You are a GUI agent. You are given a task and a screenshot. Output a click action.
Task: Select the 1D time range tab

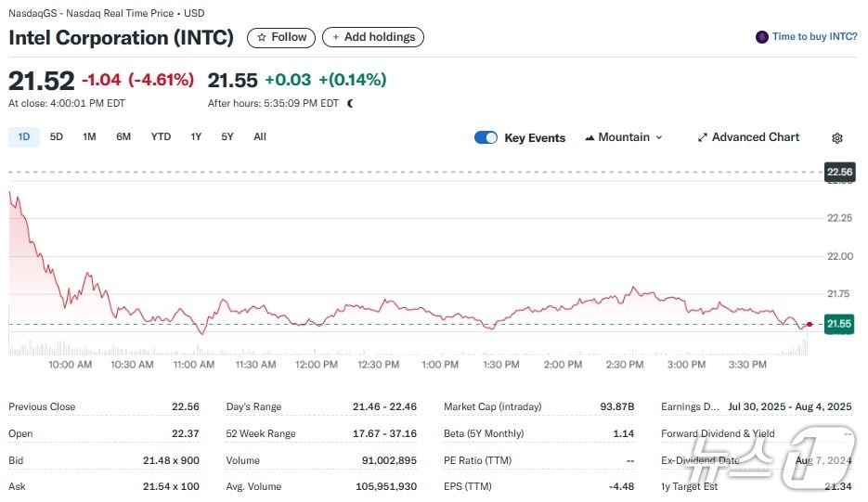pyautogui.click(x=24, y=136)
